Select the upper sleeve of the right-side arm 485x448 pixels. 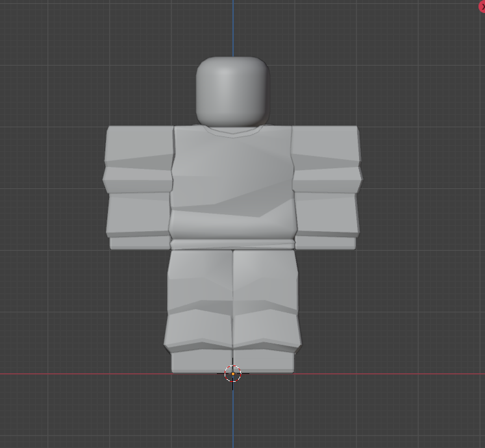click(x=325, y=146)
